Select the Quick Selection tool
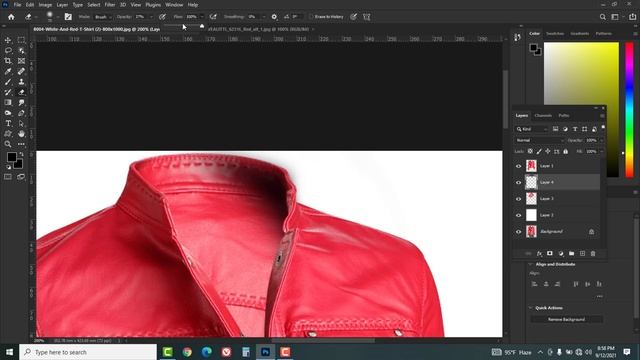 [x=21, y=50]
